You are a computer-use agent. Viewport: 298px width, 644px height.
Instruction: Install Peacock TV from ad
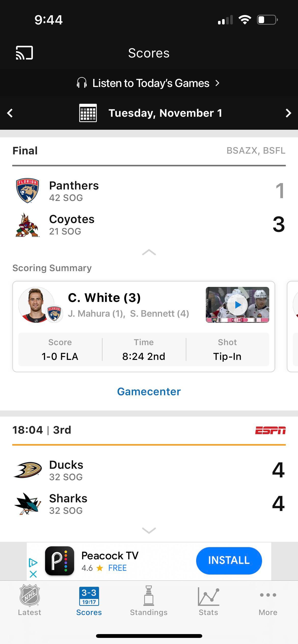(x=229, y=561)
